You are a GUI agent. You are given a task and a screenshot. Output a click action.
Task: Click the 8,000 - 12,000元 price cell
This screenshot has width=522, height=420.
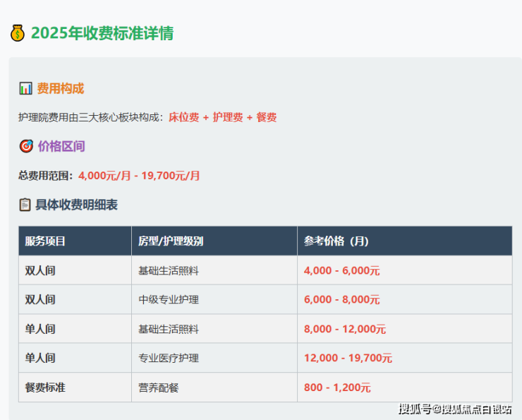(x=344, y=329)
